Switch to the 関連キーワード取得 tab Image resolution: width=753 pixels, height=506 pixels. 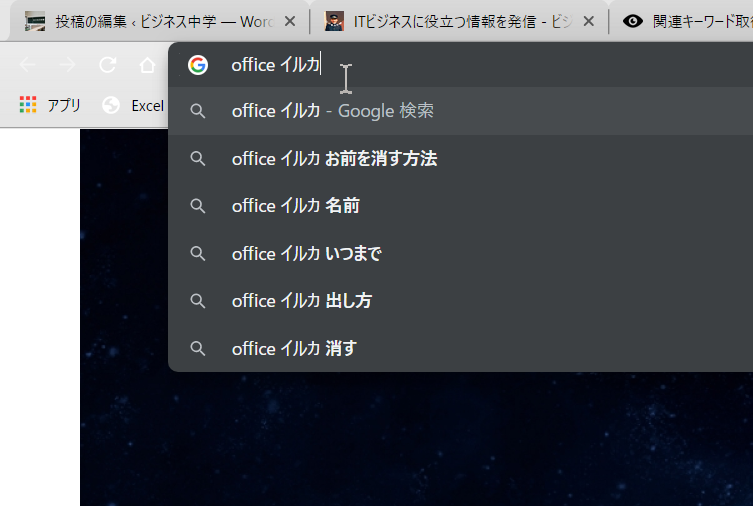pyautogui.click(x=682, y=22)
